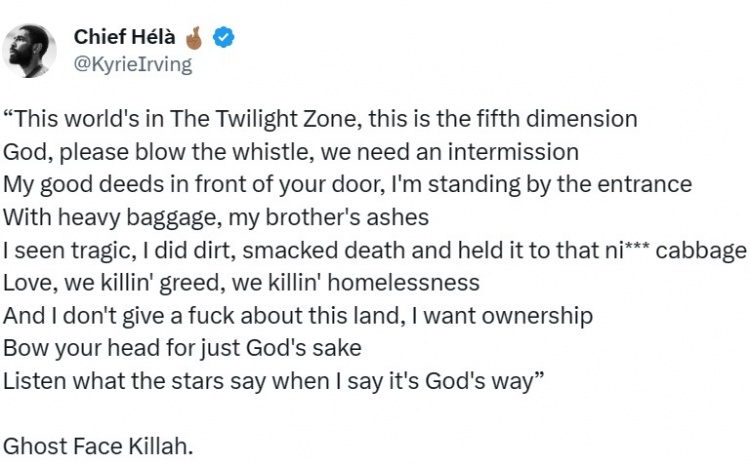Open Chief Hélà display name profile

click(124, 37)
